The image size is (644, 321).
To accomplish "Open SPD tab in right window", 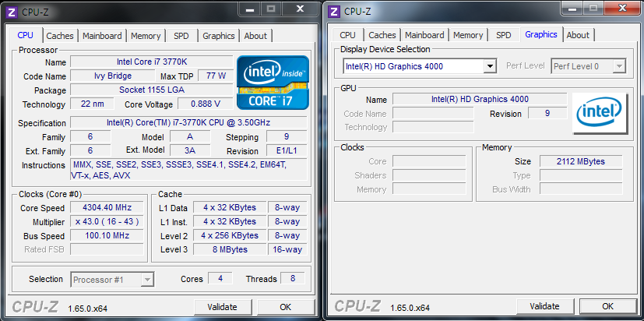I will [x=504, y=35].
